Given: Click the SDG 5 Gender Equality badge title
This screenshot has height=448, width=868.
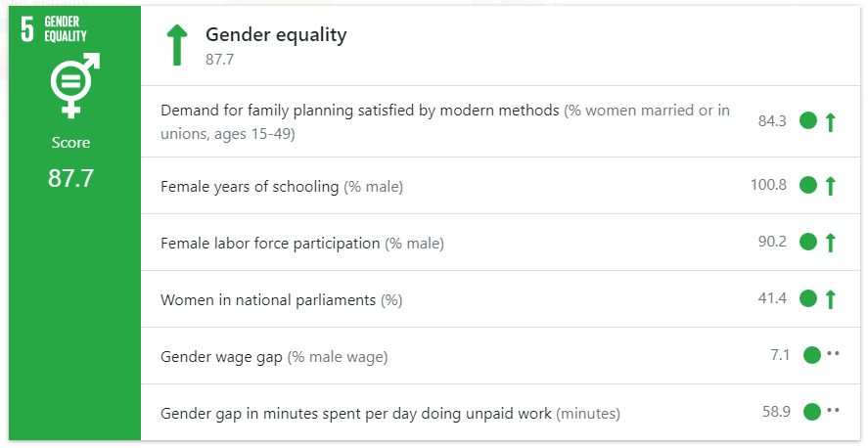Looking at the screenshot, I should pos(66,29).
